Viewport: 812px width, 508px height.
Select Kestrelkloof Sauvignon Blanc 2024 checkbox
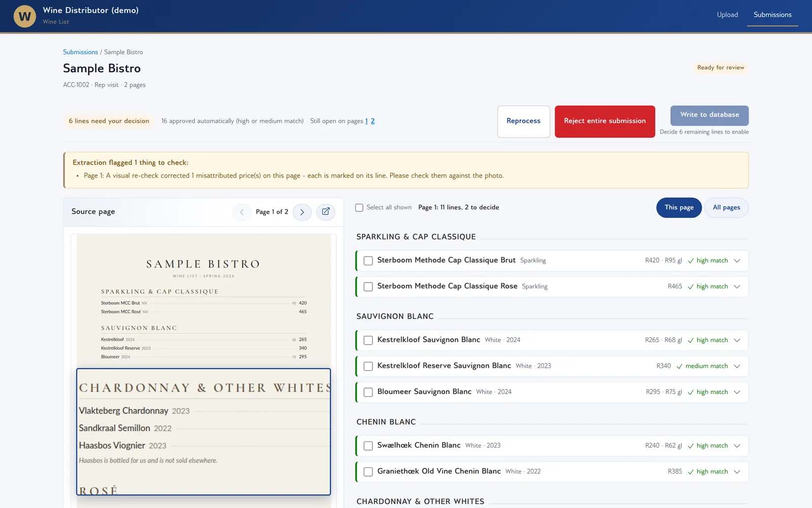(x=368, y=340)
